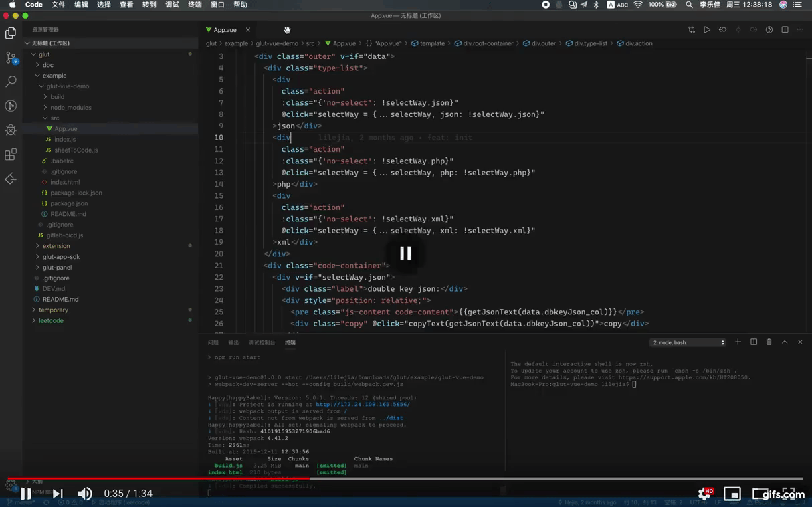The image size is (812, 507).
Task: Toggle video miniplayer mode
Action: tap(732, 494)
